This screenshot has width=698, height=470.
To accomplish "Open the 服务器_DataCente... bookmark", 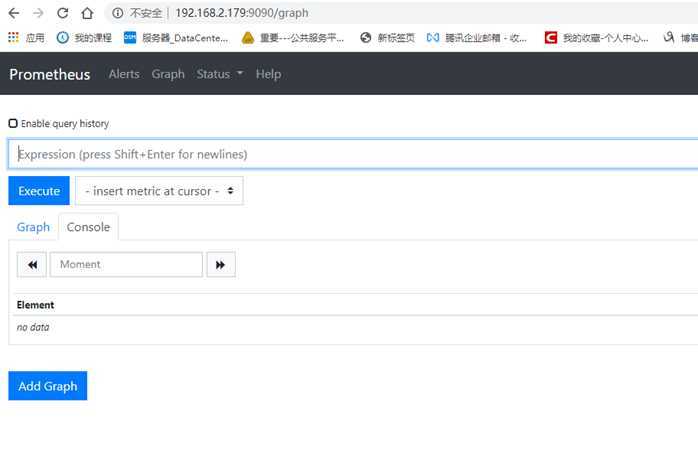I will [x=176, y=38].
